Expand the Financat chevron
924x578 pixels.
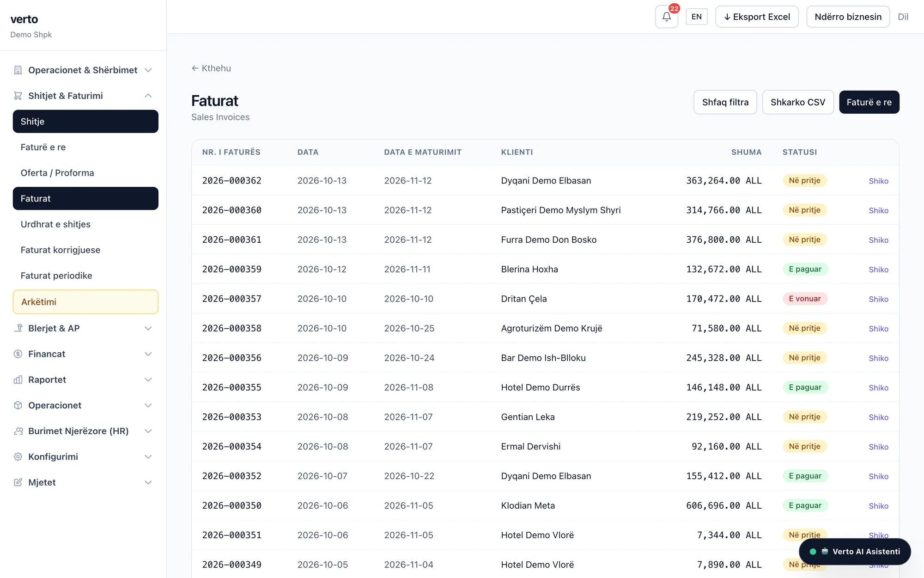(148, 354)
